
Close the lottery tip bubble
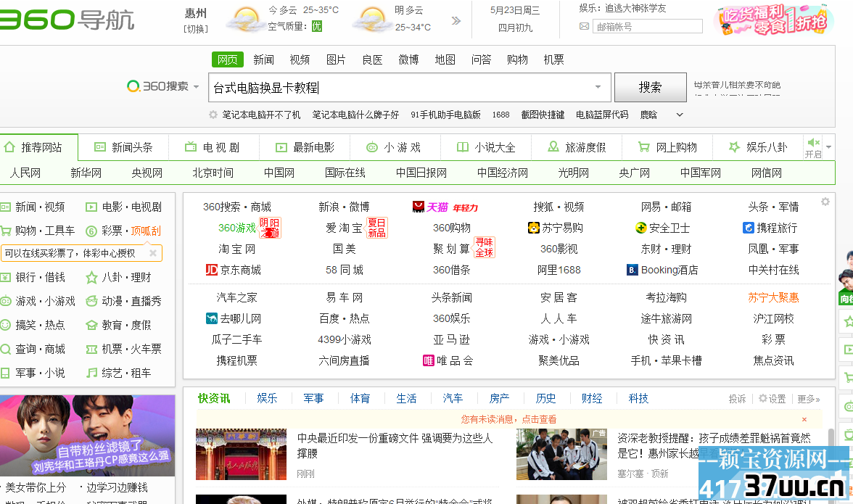coord(153,253)
